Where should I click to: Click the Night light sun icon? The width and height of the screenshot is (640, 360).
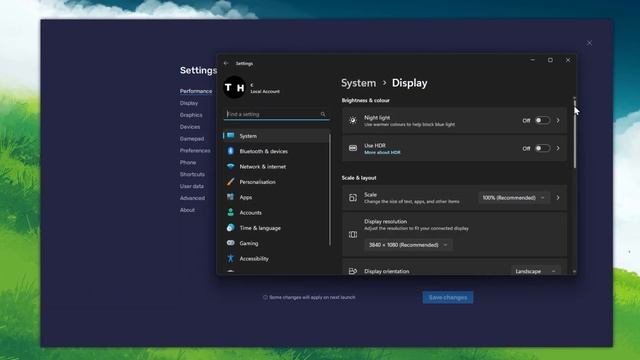[x=353, y=120]
